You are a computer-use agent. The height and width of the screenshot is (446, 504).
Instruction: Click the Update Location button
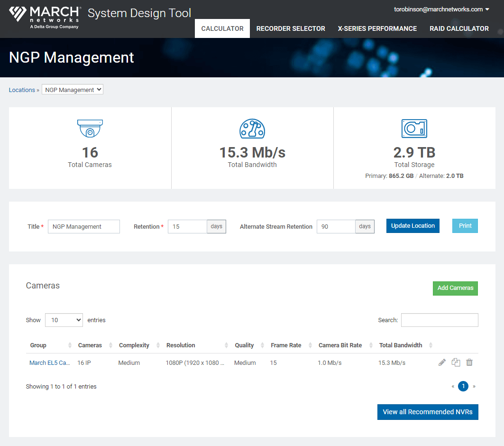[x=412, y=226]
